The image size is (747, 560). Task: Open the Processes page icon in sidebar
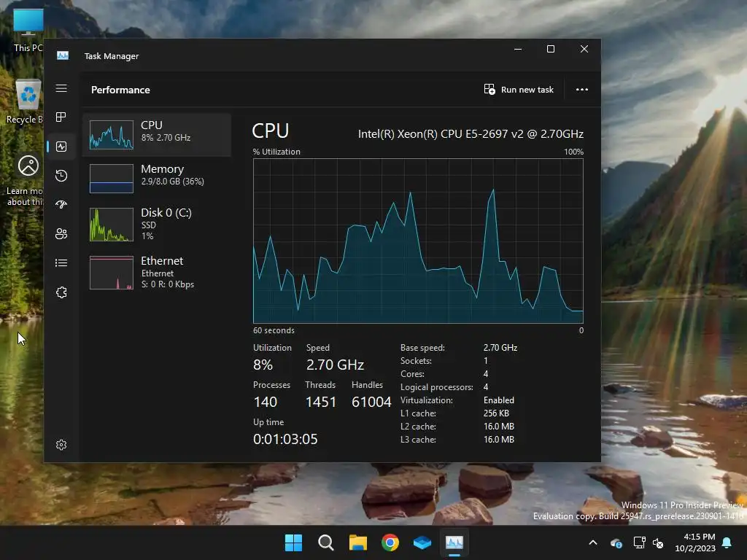tap(61, 117)
